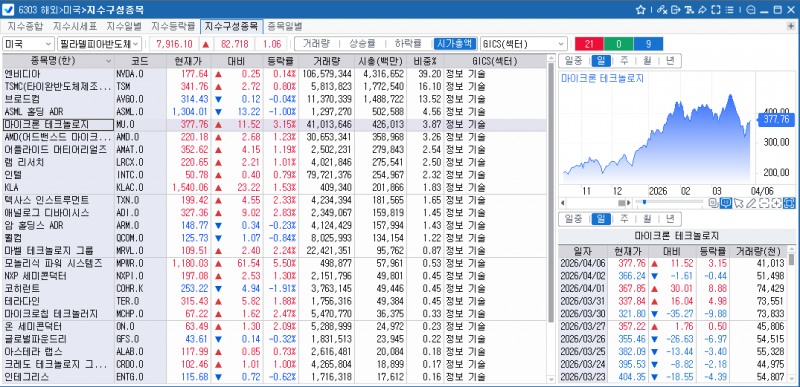Click the share arrow icon in title bar
The width and height of the screenshot is (800, 387).
(x=702, y=10)
